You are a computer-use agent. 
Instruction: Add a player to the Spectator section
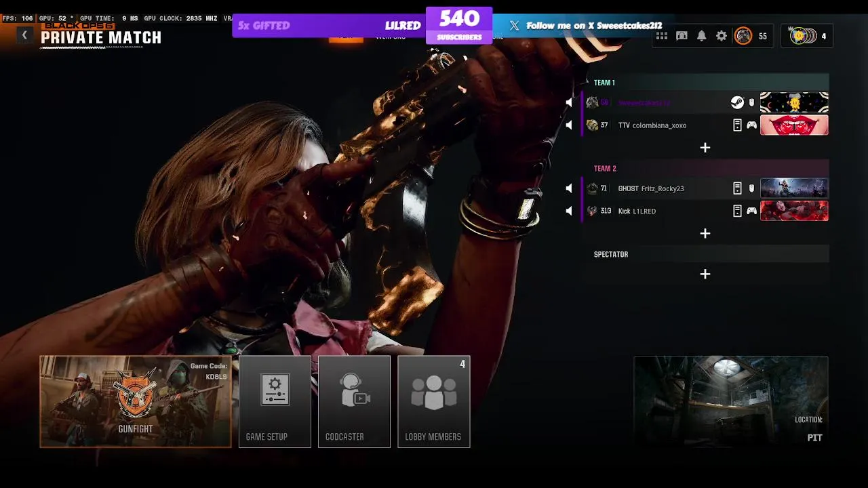(x=705, y=274)
